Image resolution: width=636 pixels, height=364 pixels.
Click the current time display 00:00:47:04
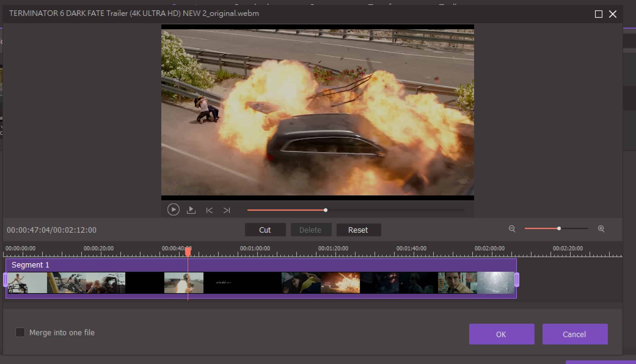click(28, 230)
